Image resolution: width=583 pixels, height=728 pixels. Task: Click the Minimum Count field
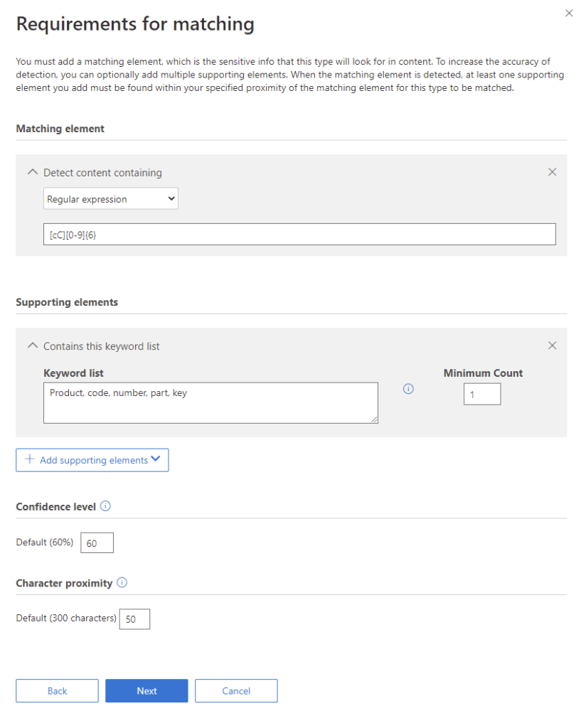point(482,395)
